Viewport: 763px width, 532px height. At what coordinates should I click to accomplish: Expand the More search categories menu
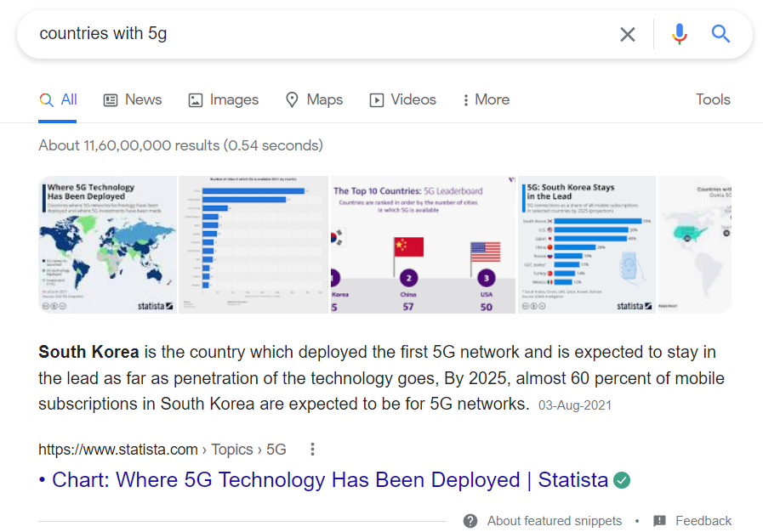pos(486,99)
